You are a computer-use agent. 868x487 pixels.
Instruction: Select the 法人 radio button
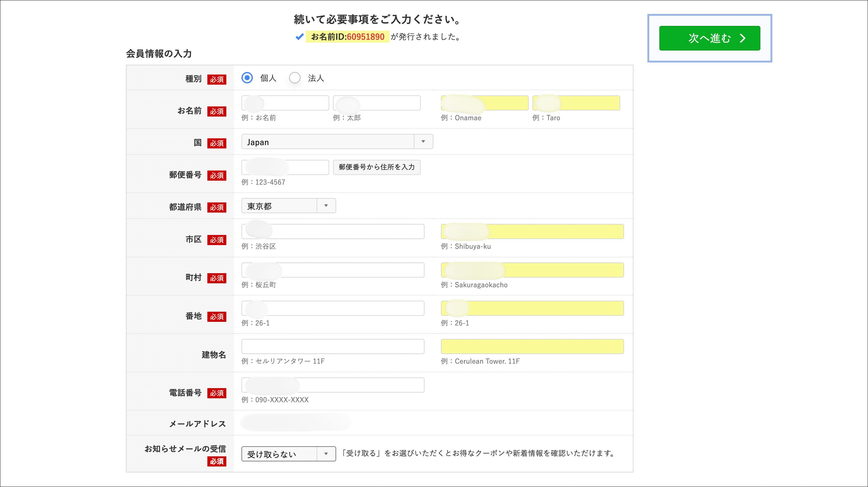tap(295, 78)
